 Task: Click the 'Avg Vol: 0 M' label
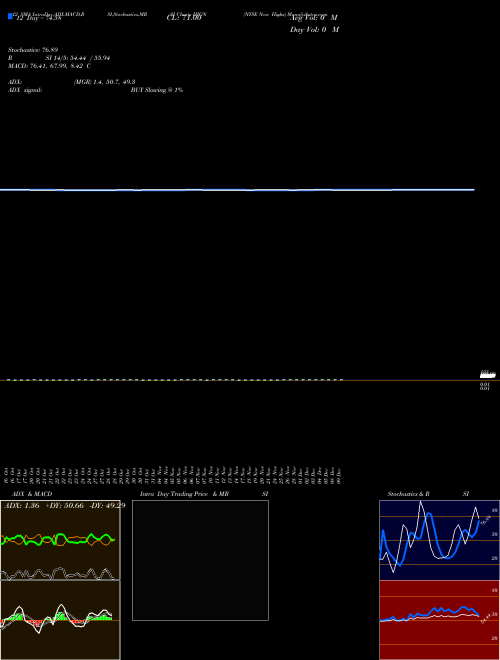pos(314,18)
